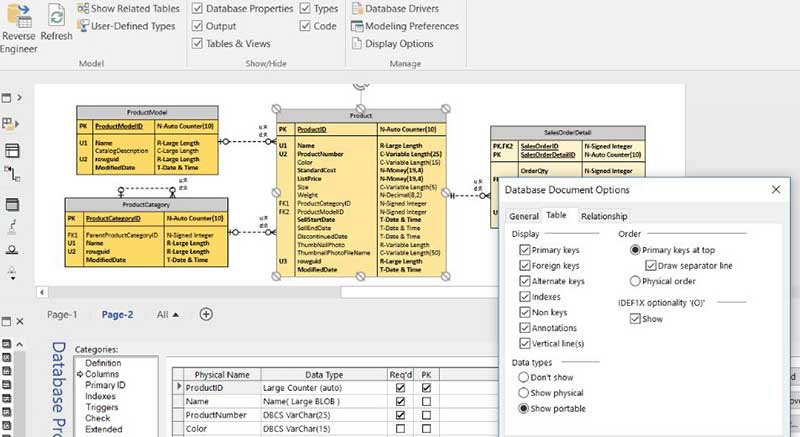Image resolution: width=800 pixels, height=437 pixels.
Task: Select Show physical data types
Action: click(523, 393)
